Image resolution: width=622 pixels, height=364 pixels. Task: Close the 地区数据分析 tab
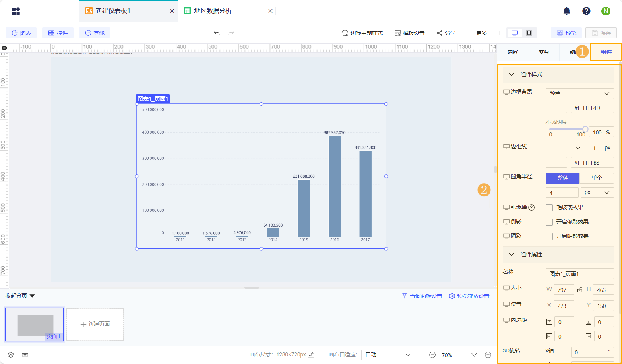tap(270, 11)
